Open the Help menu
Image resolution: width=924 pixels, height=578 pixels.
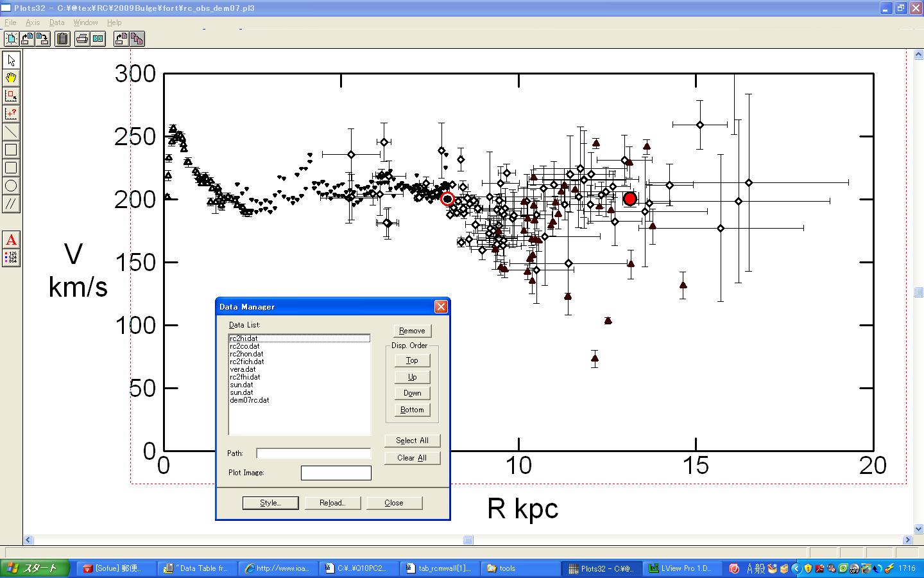point(114,22)
